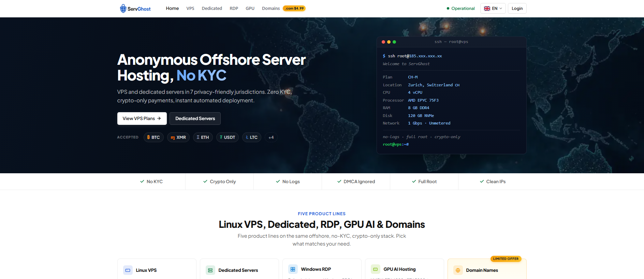Open the GPU nav item
644x279 pixels.
coord(250,9)
